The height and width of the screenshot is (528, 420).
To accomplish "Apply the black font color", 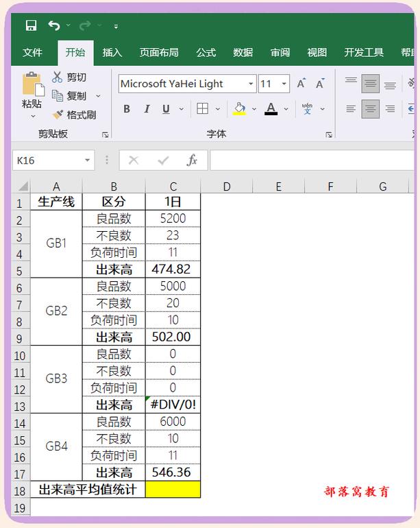I will [x=271, y=108].
